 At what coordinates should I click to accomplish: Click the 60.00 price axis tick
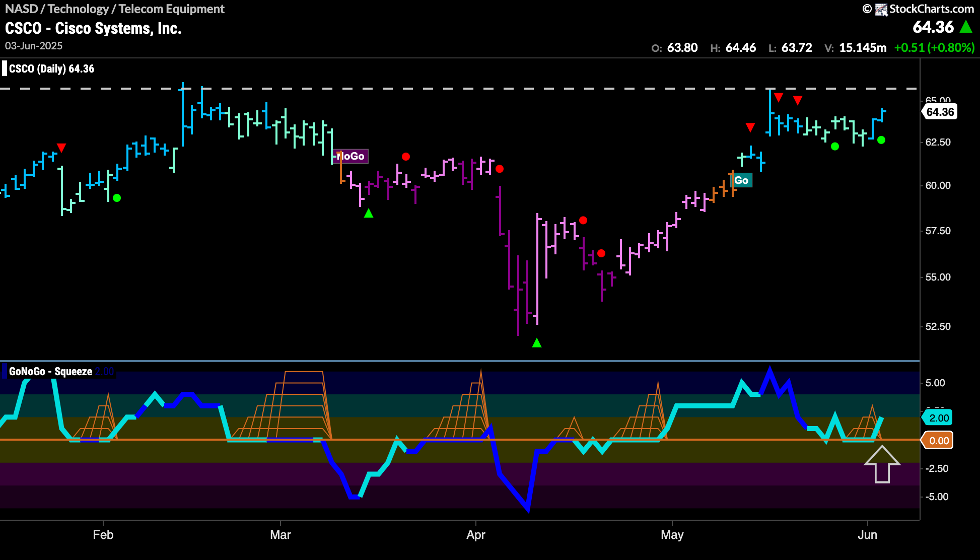(938, 186)
